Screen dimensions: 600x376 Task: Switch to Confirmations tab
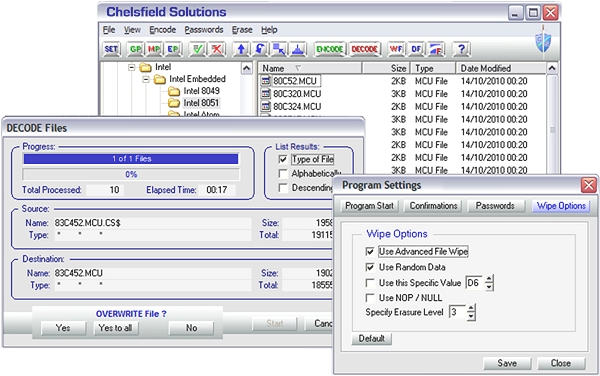coord(433,206)
